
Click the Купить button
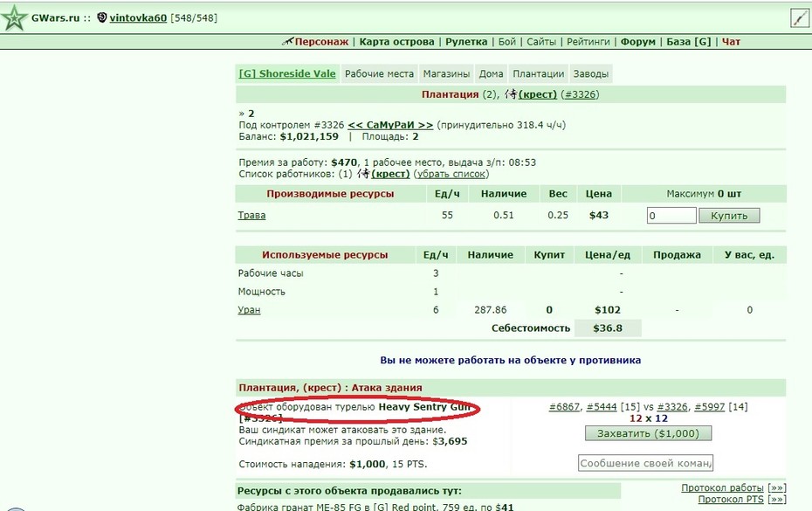729,216
